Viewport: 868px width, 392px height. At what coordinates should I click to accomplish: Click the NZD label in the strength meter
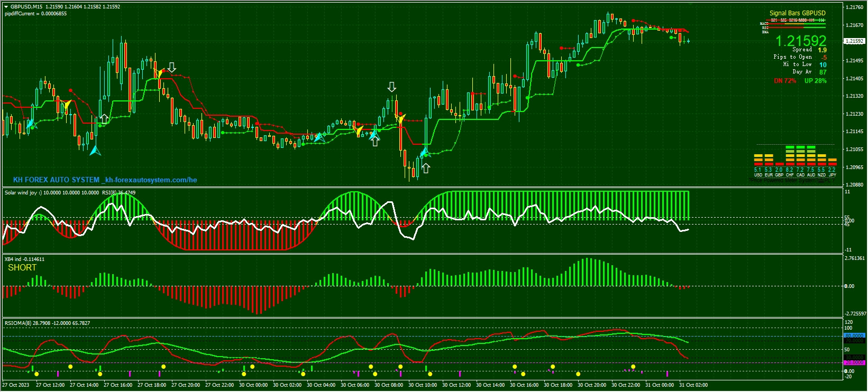click(821, 175)
